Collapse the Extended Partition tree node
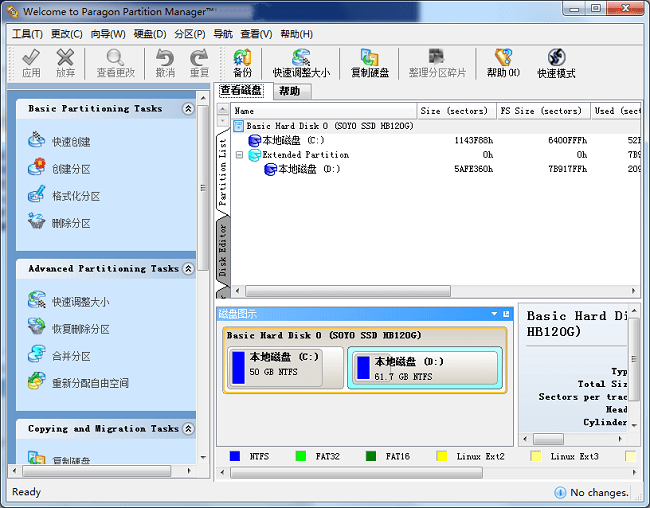Screen dimensions: 650x508 pos(239,155)
